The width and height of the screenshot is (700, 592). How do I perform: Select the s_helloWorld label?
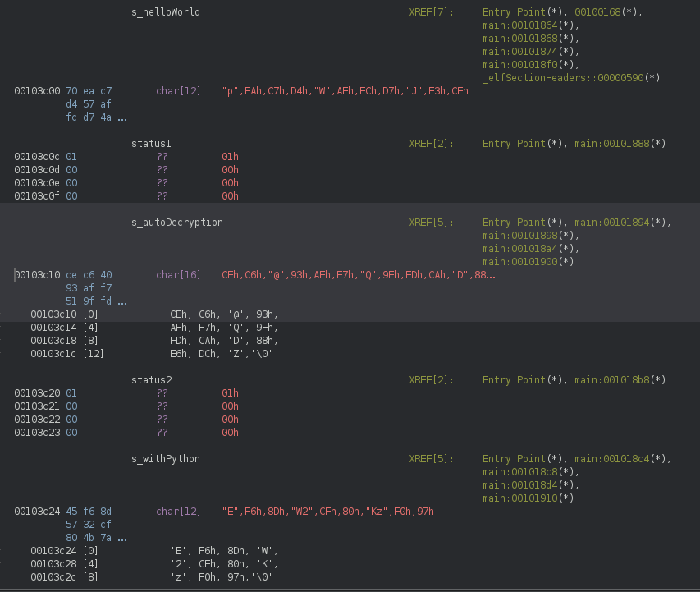166,12
